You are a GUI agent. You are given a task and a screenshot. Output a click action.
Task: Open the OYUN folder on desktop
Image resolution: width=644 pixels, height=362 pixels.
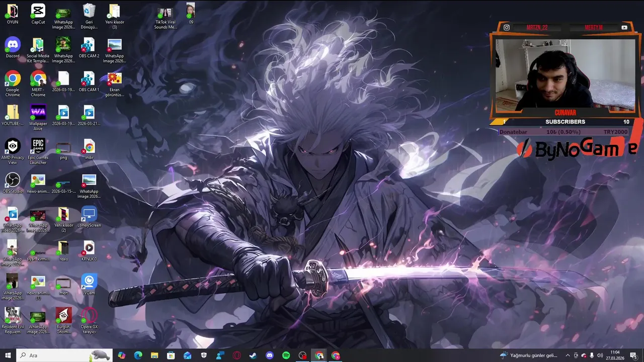[13, 14]
